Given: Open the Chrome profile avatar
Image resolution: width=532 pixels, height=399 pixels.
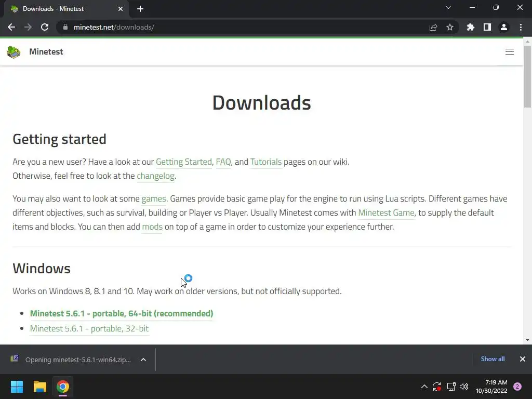Looking at the screenshot, I should [504, 27].
